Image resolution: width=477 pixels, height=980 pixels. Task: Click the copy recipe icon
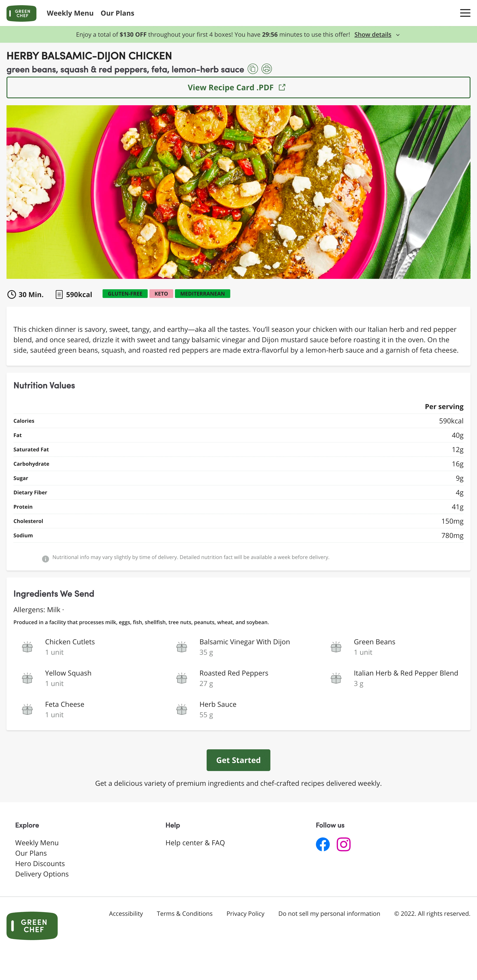pos(252,69)
